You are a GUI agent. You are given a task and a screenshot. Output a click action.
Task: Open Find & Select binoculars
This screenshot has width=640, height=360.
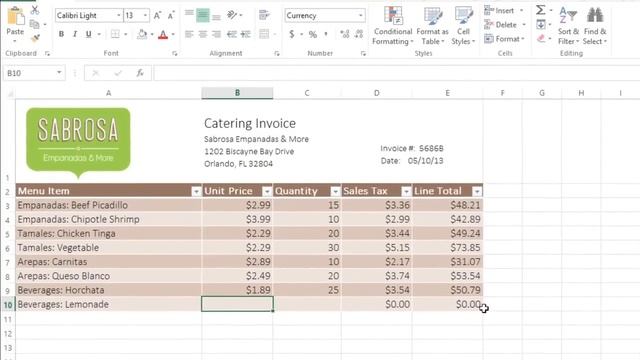pos(595,25)
